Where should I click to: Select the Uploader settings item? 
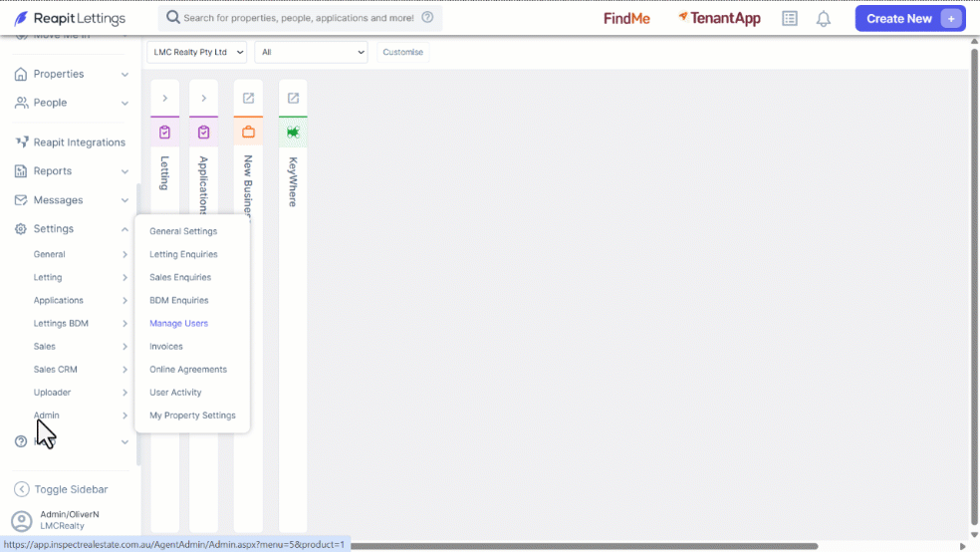pos(52,393)
